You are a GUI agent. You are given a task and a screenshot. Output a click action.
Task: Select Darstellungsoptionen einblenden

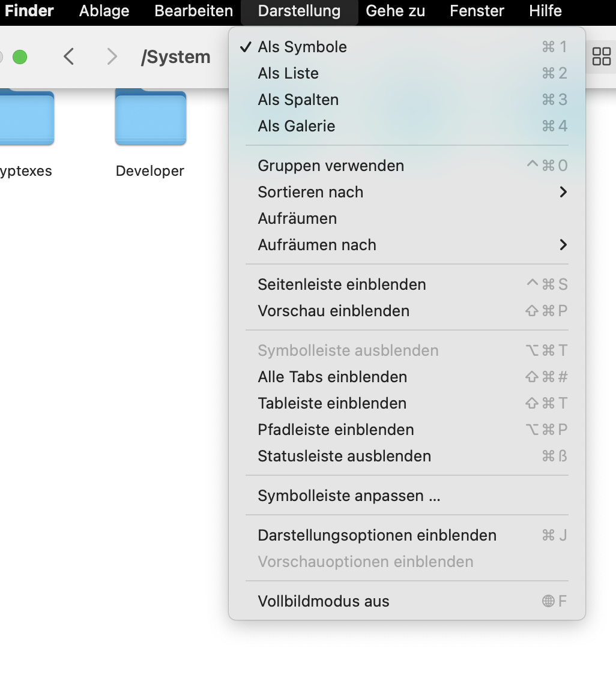[x=377, y=535]
